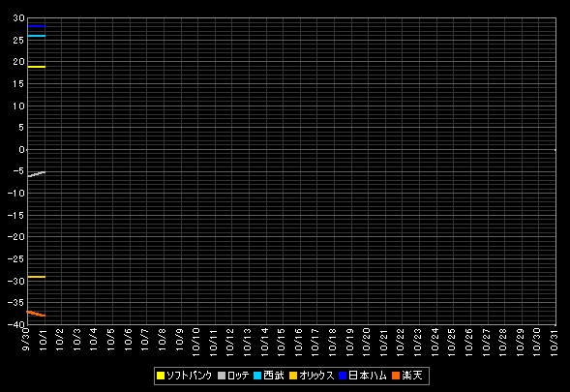Select the オリックス legend label
Screen dimensions: 570x392
pos(316,376)
